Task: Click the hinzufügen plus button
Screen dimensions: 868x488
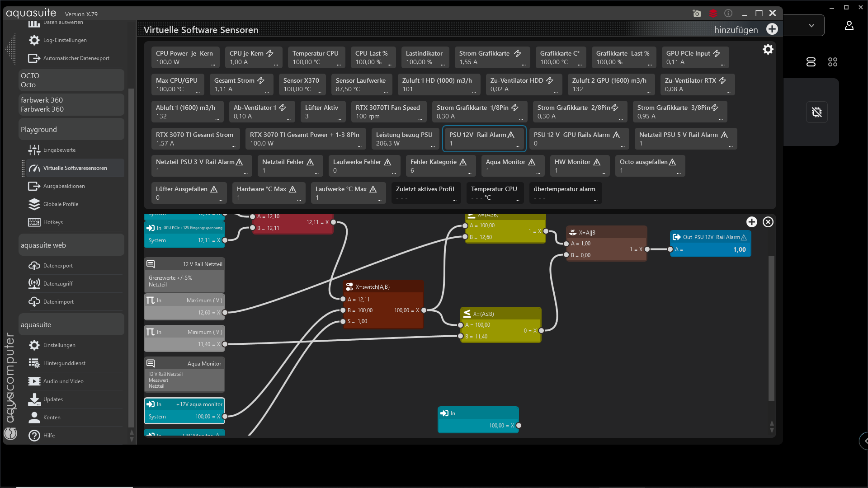Action: [x=772, y=29]
